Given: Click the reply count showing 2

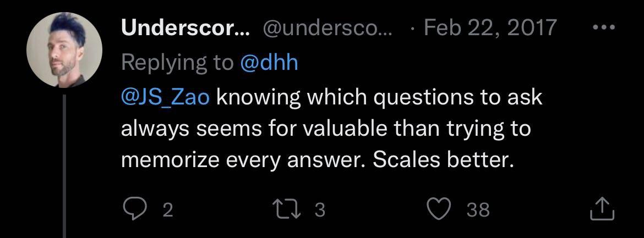Looking at the screenshot, I should click(x=167, y=209).
